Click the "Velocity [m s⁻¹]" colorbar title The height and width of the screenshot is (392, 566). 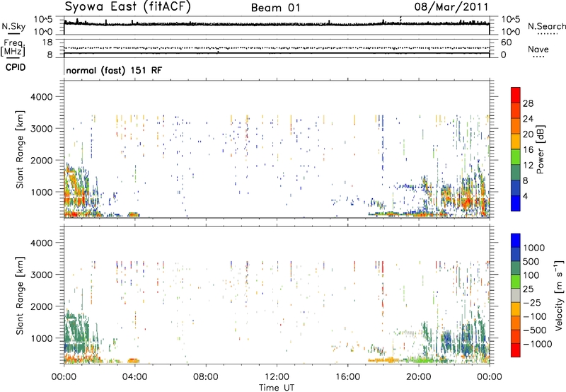click(559, 295)
